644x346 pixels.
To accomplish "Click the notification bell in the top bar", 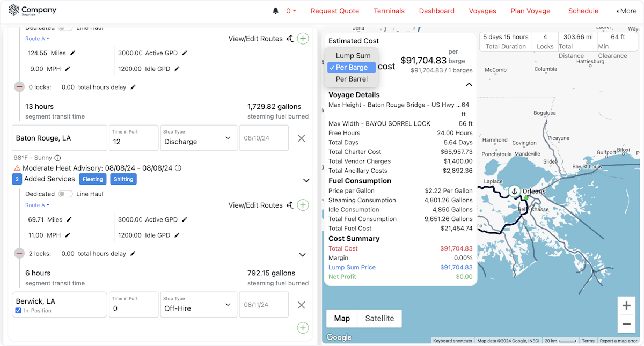I will [275, 10].
